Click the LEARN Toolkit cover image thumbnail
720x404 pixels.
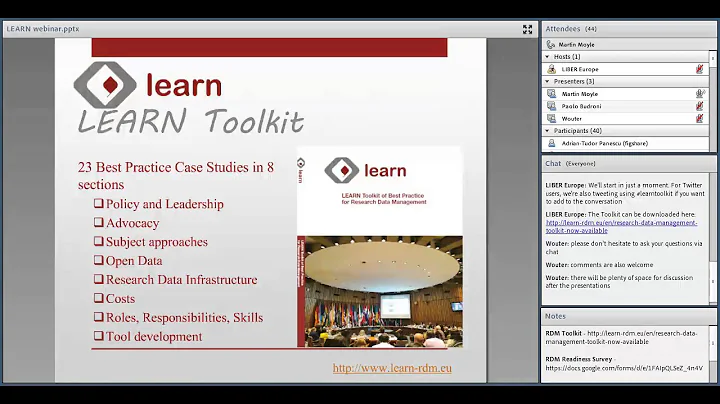[380, 247]
